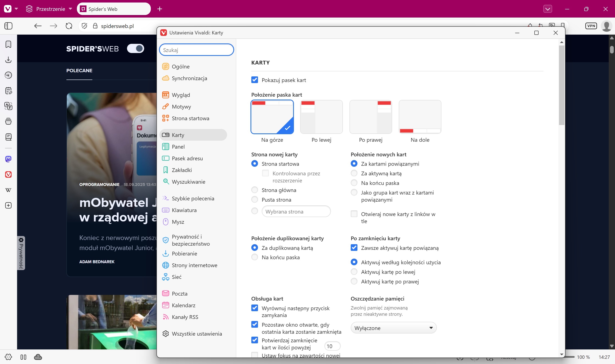615x364 pixels.
Task: Open the Prywatność side tab on webpage
Action: tap(21, 253)
